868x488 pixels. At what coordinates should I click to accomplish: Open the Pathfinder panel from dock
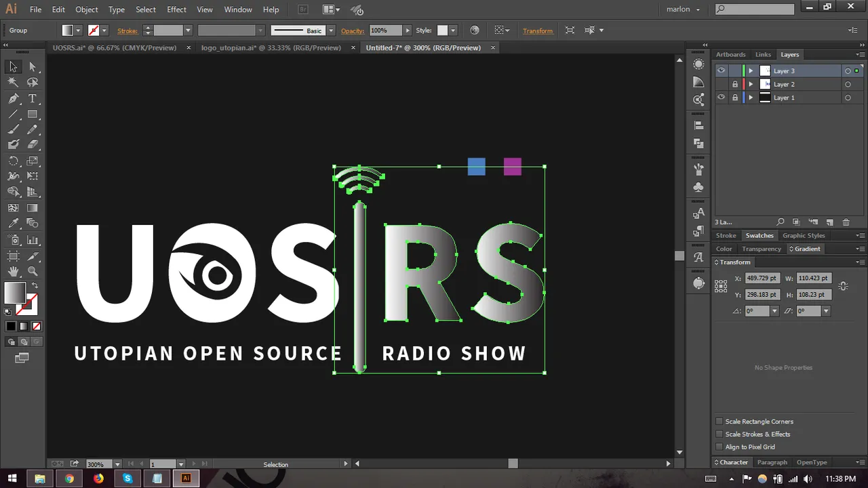click(698, 143)
